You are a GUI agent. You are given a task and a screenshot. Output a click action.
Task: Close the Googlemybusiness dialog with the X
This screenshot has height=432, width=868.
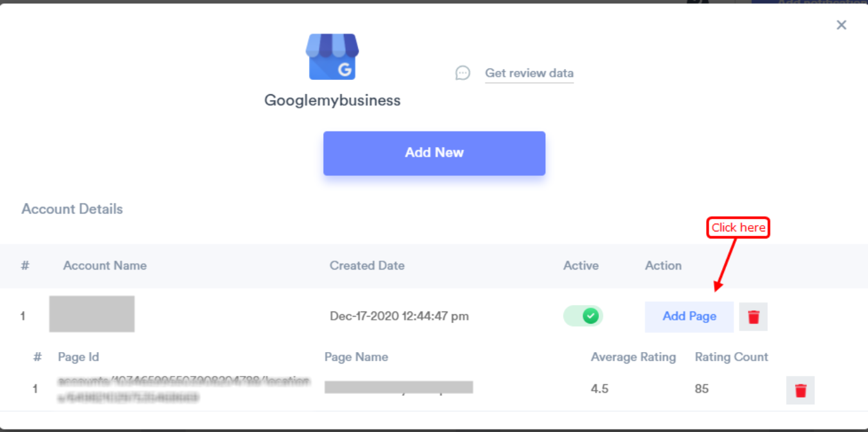click(841, 25)
